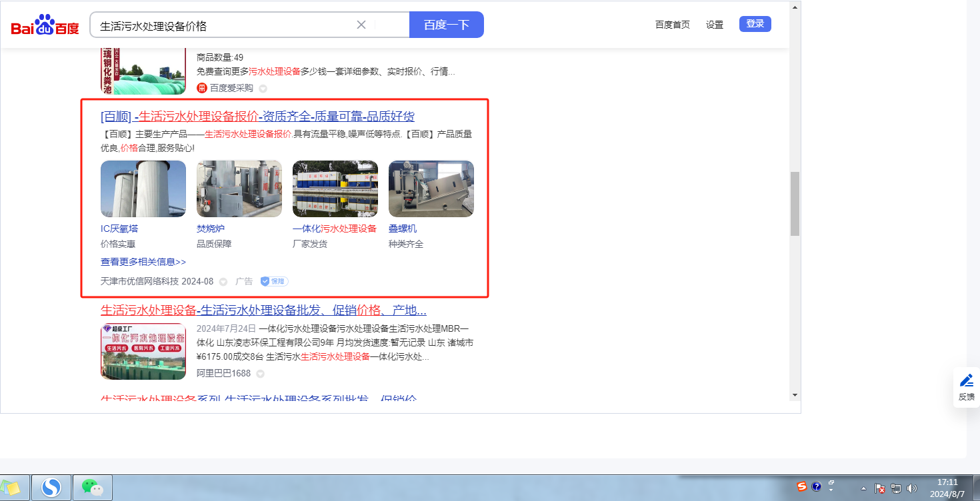This screenshot has height=501, width=980.
Task: Expand arrow next to 百度爱采购
Action: click(x=263, y=89)
